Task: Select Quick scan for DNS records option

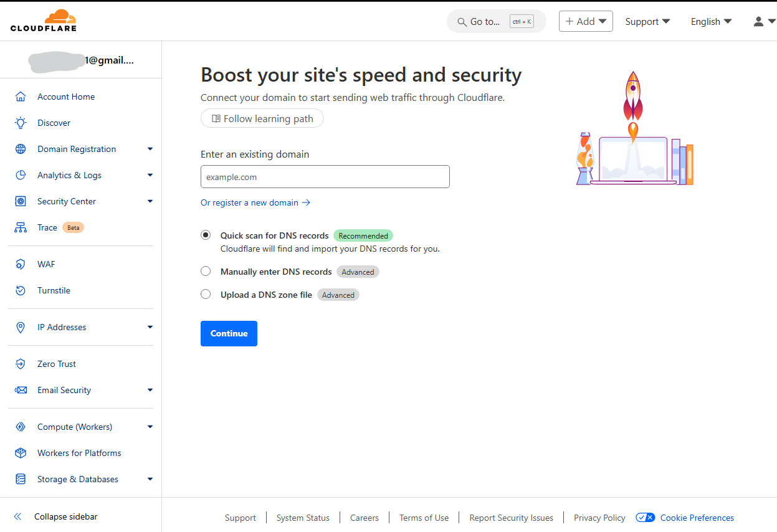Action: click(206, 235)
